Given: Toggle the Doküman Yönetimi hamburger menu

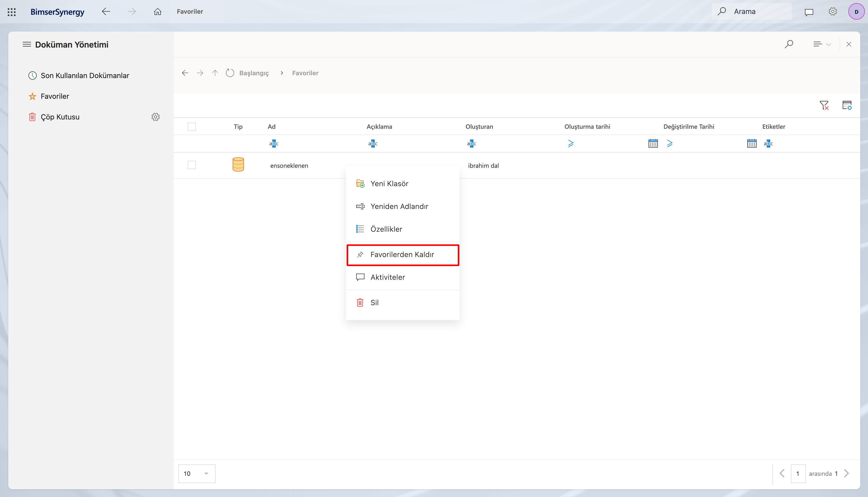Looking at the screenshot, I should click(27, 44).
